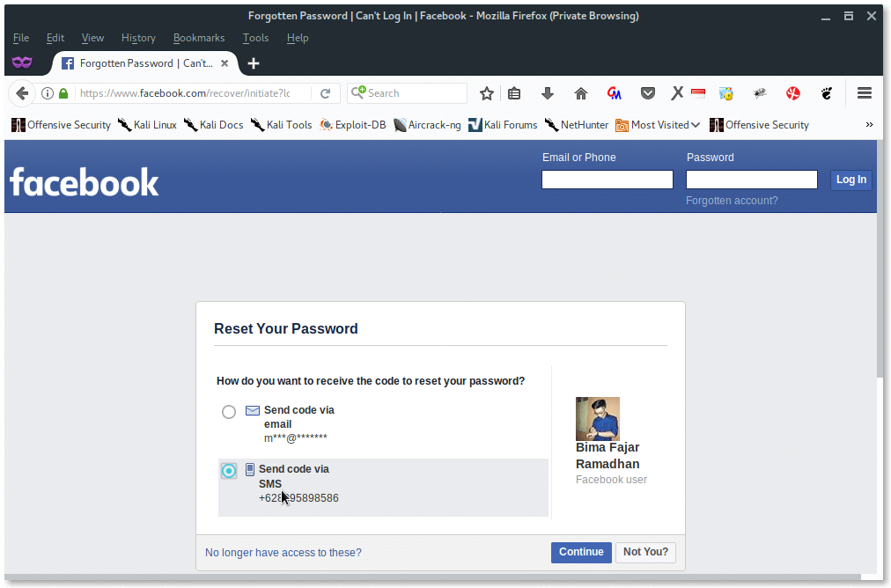891x588 pixels.
Task: Click the Not You? button
Action: click(645, 552)
